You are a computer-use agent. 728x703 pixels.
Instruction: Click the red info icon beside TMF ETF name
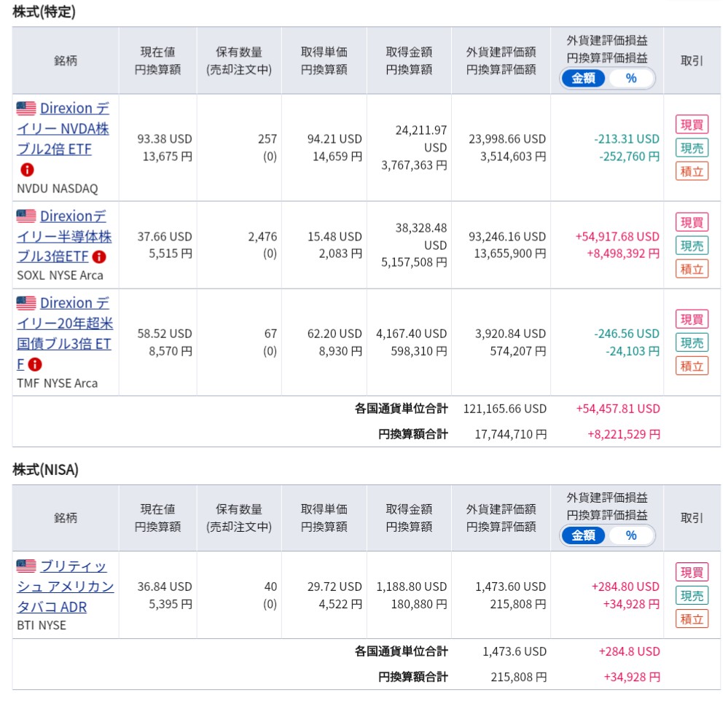click(35, 365)
